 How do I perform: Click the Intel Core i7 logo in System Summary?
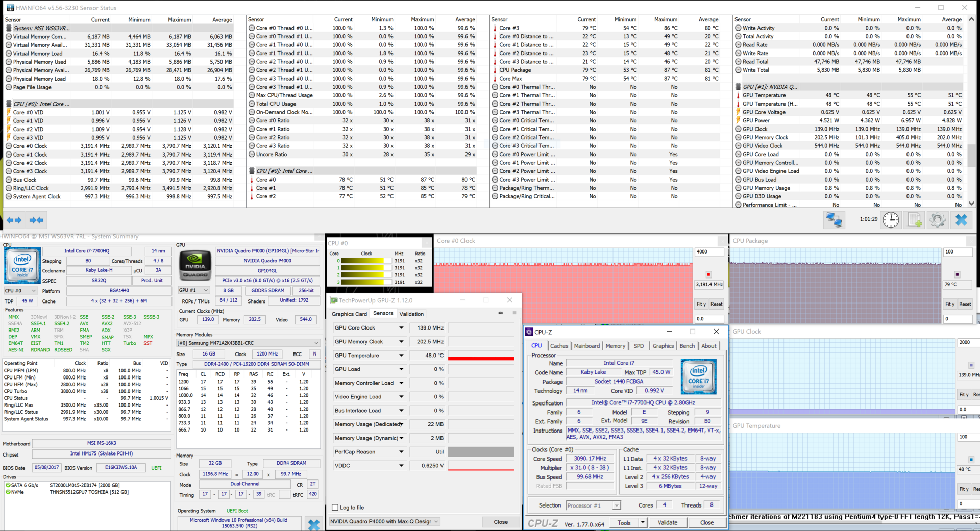(22, 265)
